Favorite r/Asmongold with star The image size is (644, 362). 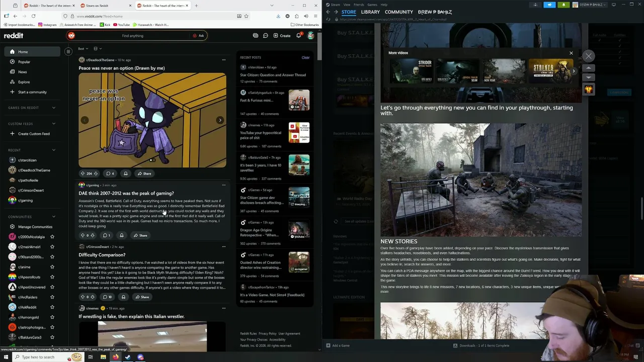coord(52,317)
